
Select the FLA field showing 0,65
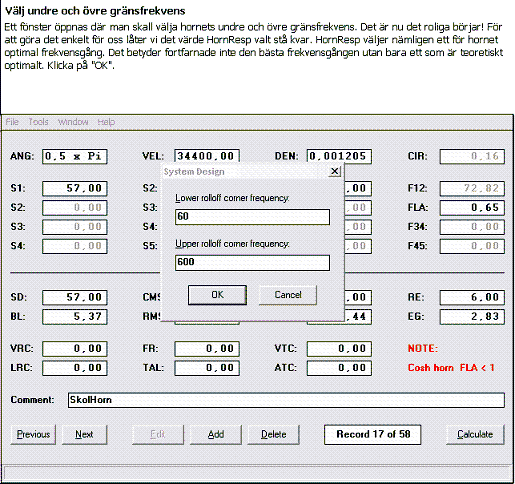pos(472,208)
